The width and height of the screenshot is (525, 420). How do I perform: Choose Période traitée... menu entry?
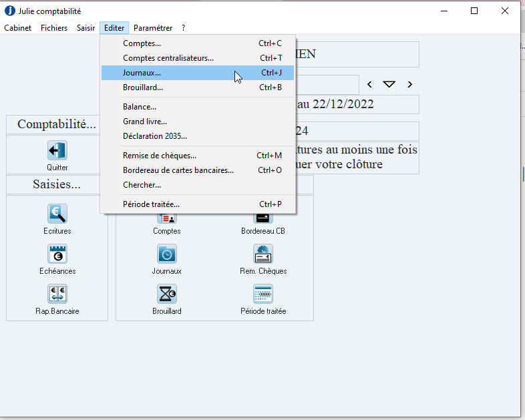pos(198,204)
